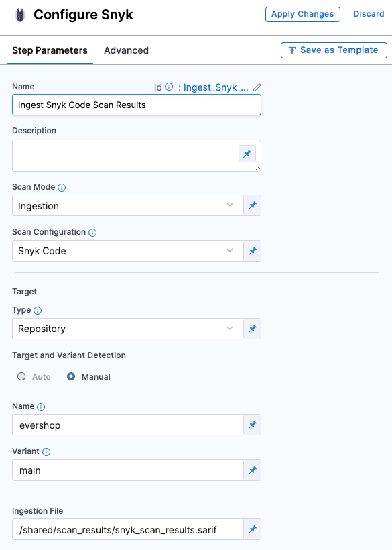The height and width of the screenshot is (550, 392).
Task: Click pin icon beside Variant main field
Action: pyautogui.click(x=252, y=470)
